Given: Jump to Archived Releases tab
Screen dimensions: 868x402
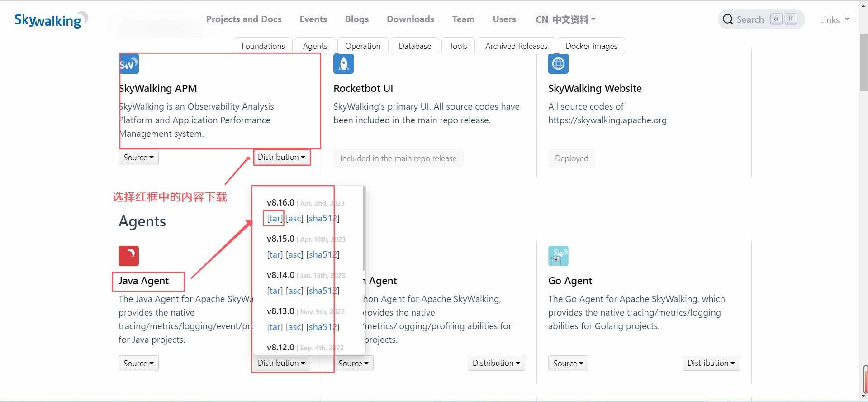Looking at the screenshot, I should (516, 46).
